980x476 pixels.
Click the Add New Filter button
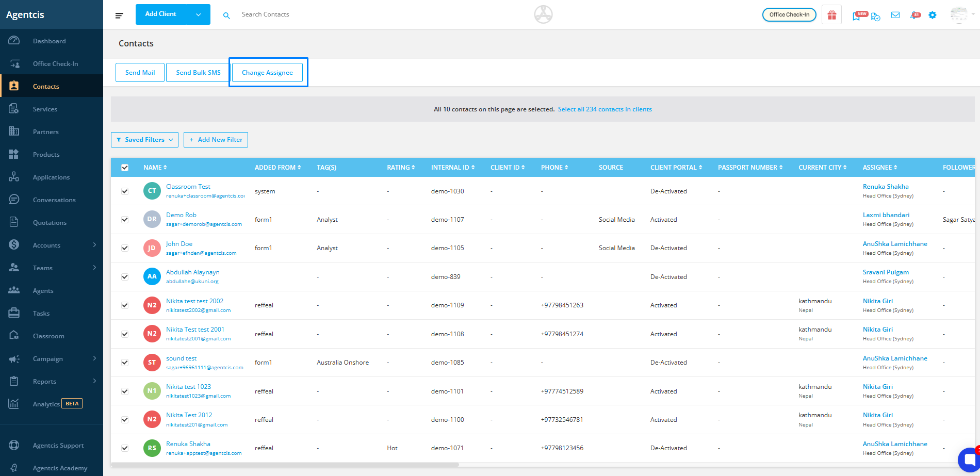216,140
